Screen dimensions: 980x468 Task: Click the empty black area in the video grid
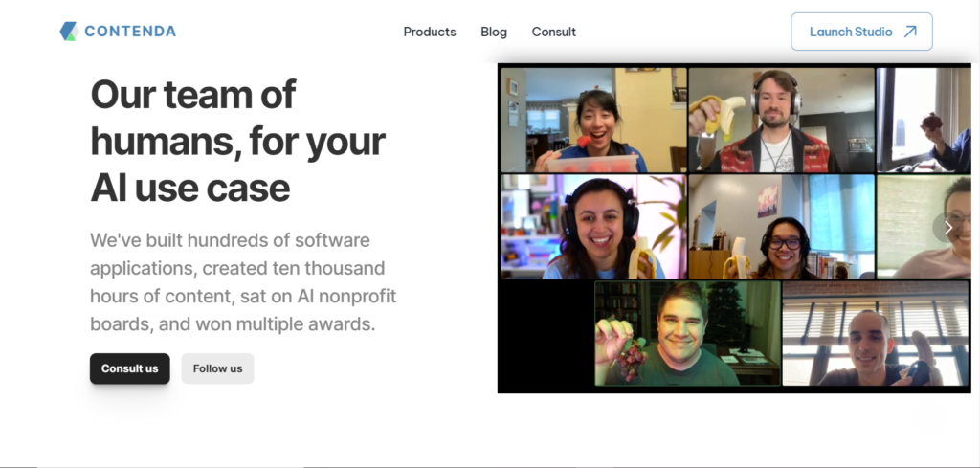point(546,334)
